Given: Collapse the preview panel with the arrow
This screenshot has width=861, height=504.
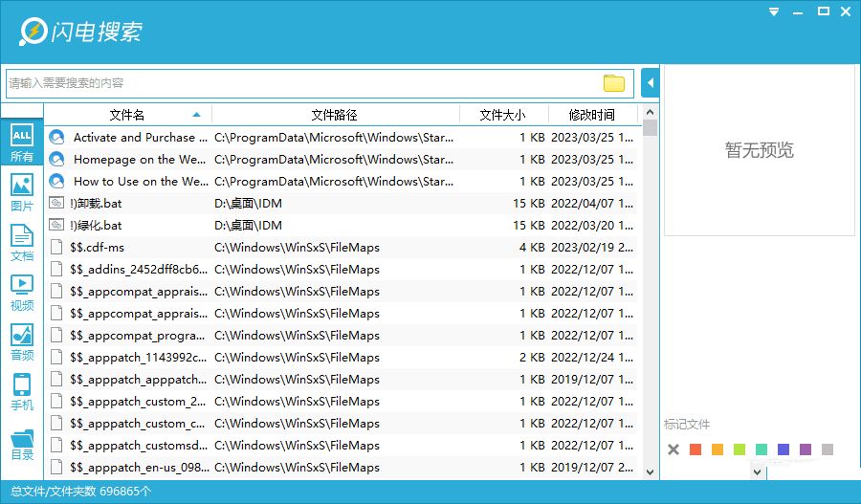Looking at the screenshot, I should point(651,83).
